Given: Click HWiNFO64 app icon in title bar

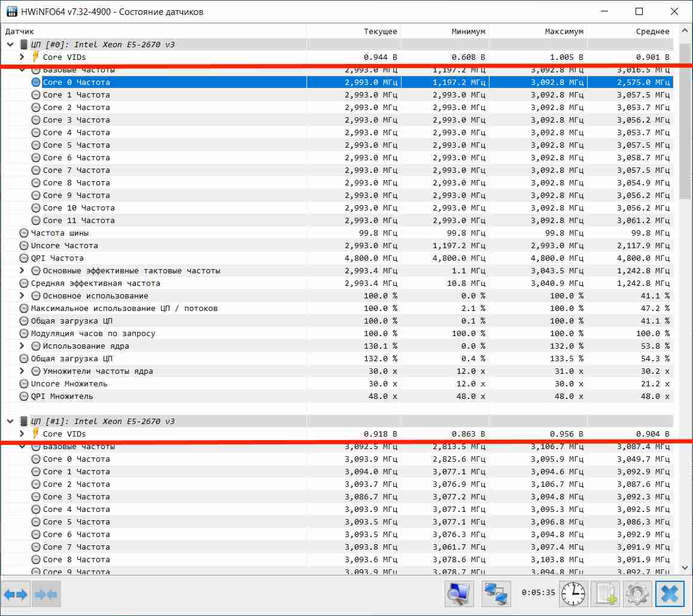Looking at the screenshot, I should point(11,11).
